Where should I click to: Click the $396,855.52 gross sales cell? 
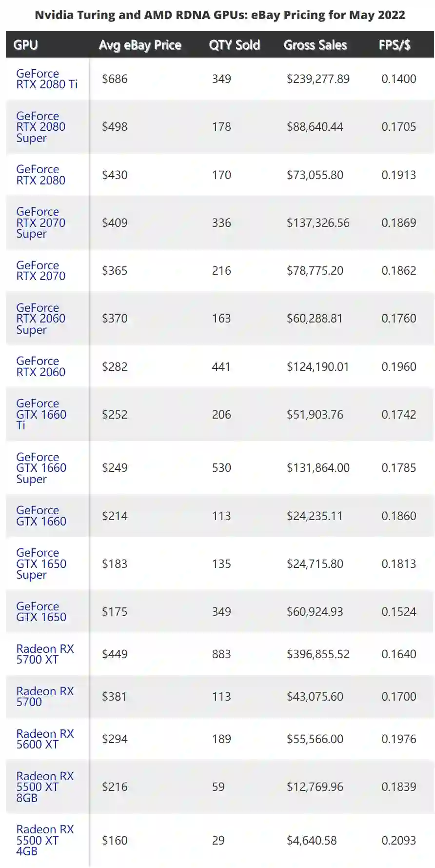318,654
